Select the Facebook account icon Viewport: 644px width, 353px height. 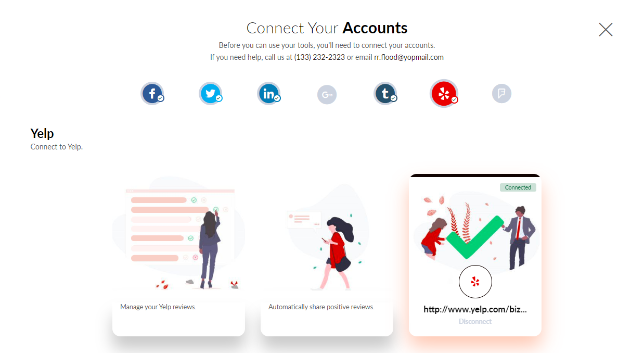[152, 94]
